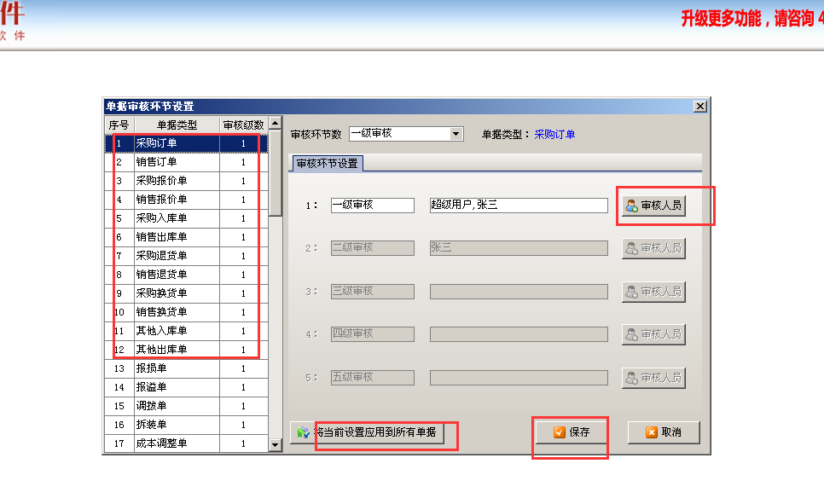Click the cancel X icon
This screenshot has height=504, width=824.
[652, 432]
